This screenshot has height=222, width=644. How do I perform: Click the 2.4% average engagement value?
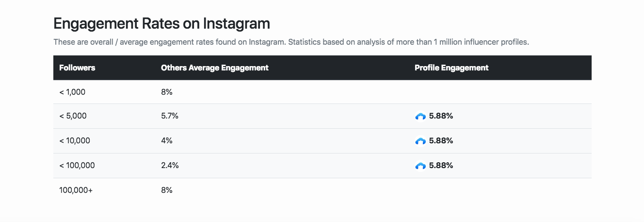[170, 166]
